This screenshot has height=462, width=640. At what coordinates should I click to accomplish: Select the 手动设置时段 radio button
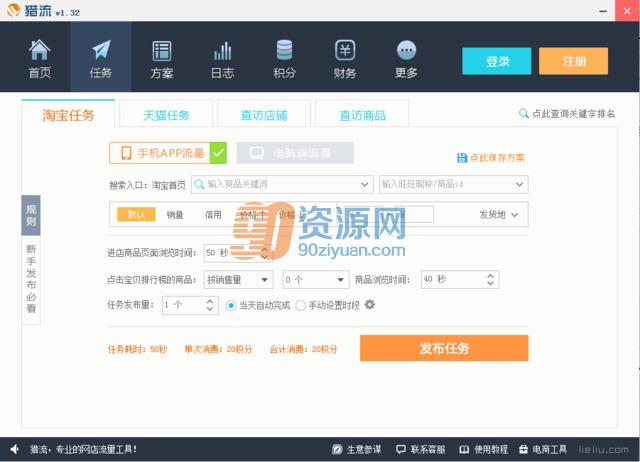[300, 305]
